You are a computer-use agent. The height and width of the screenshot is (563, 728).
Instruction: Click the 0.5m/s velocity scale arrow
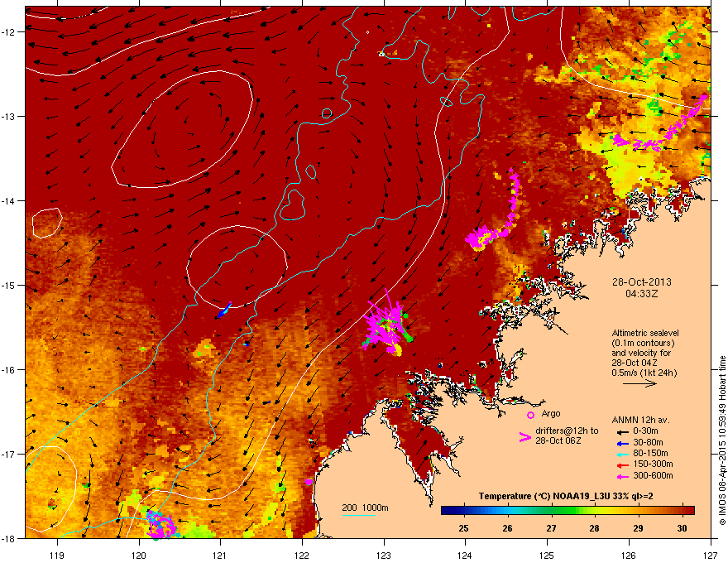coord(639,383)
